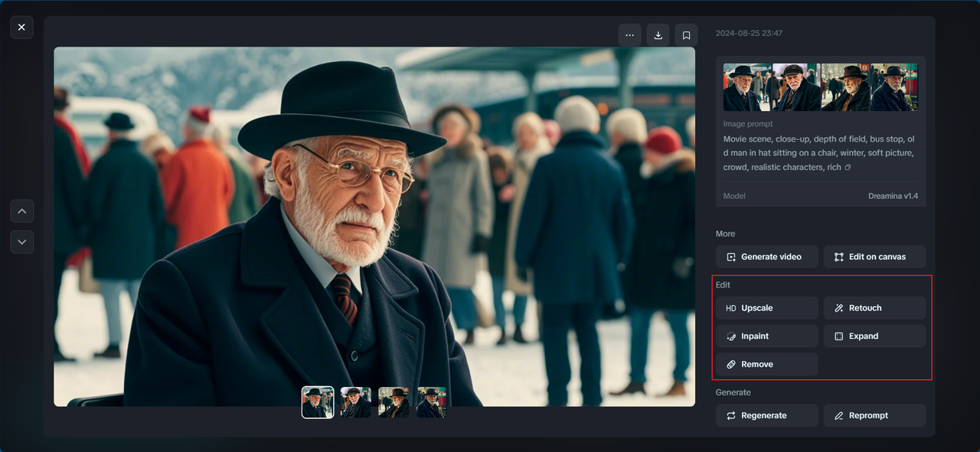Click the Regenerate button
Screen dimensions: 980x452
pos(767,415)
